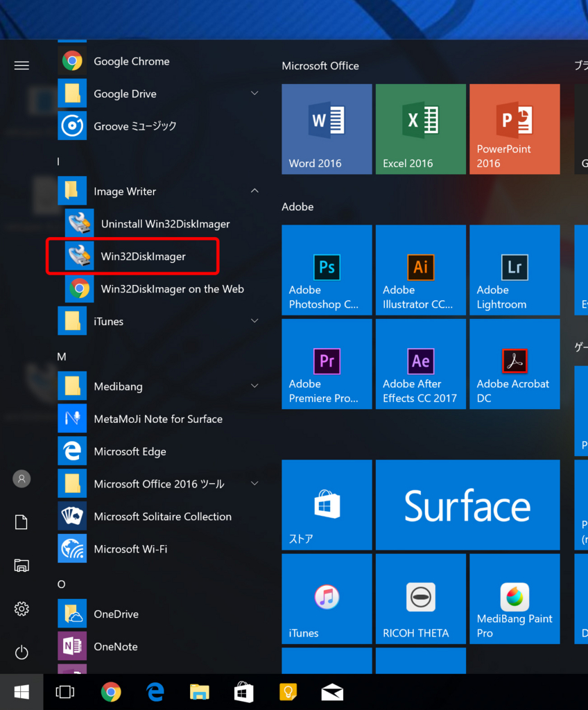Click the Windows Start button

pyautogui.click(x=21, y=692)
